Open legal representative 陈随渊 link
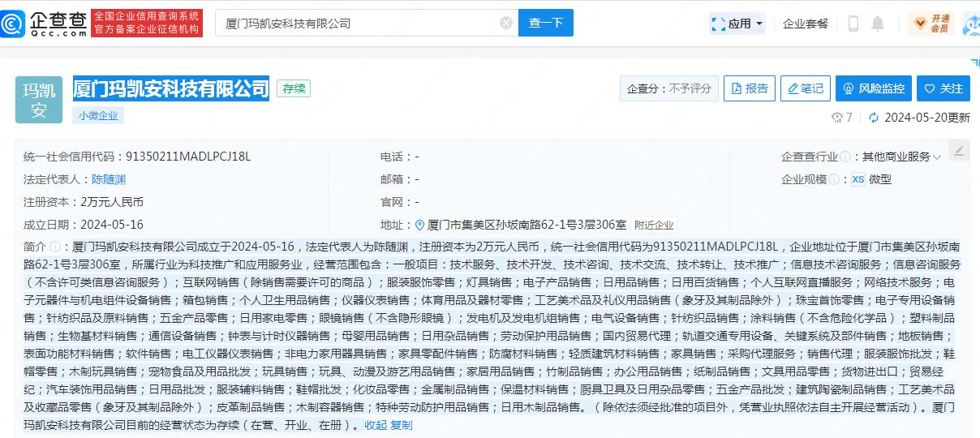This screenshot has height=438, width=980. (109, 179)
